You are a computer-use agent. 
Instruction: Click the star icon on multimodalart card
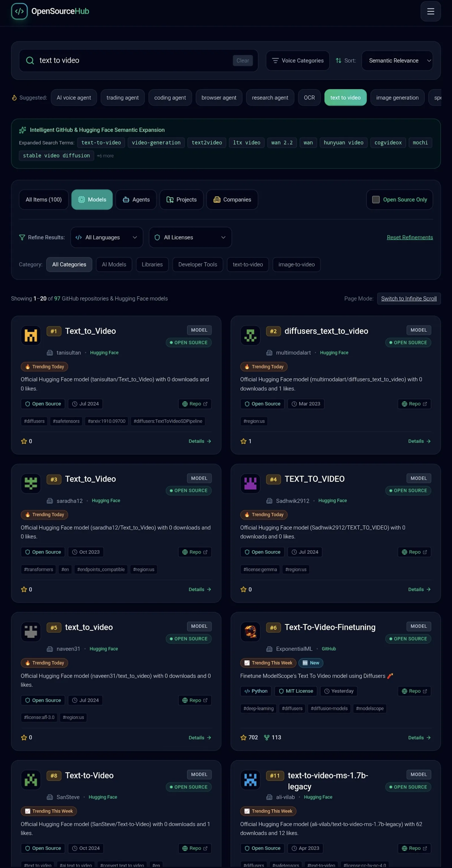tap(244, 441)
